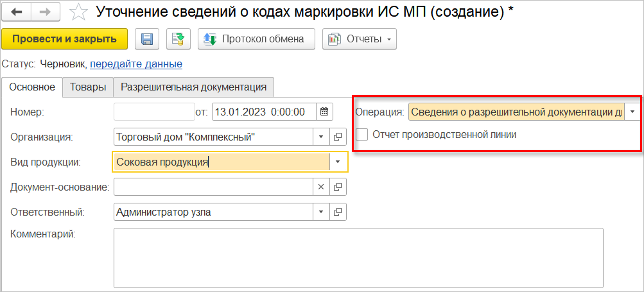The height and width of the screenshot is (292, 644).
Task: Open the Разрешительная документация tab
Action: tap(193, 87)
